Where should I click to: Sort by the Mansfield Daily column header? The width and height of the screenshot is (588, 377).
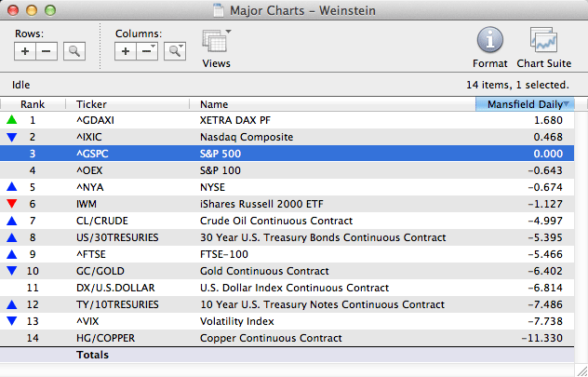click(x=525, y=104)
